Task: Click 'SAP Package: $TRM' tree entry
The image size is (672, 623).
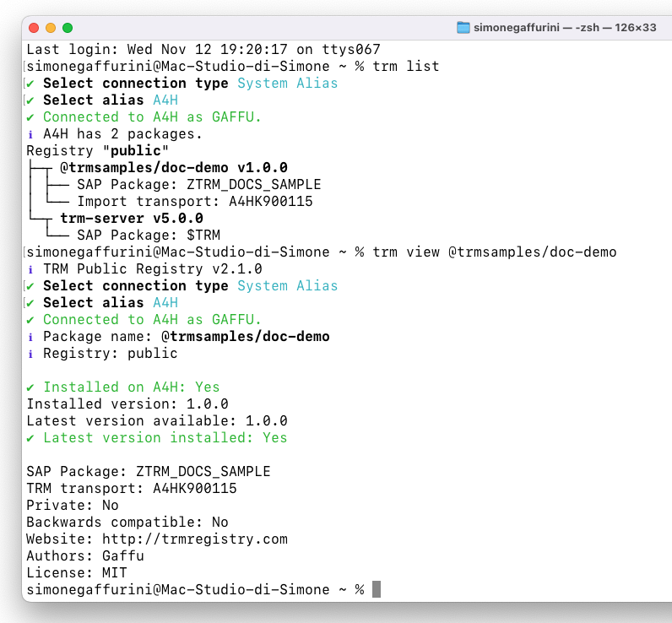Action: (149, 236)
